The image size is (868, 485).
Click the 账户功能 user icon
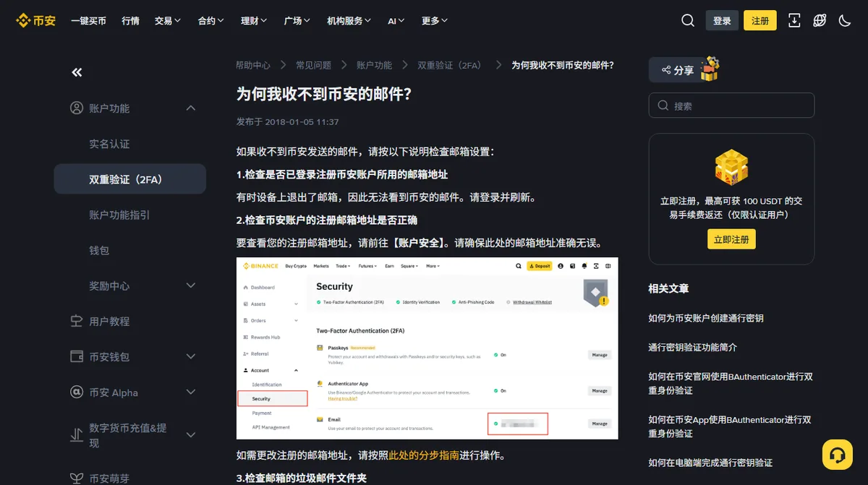(x=76, y=108)
